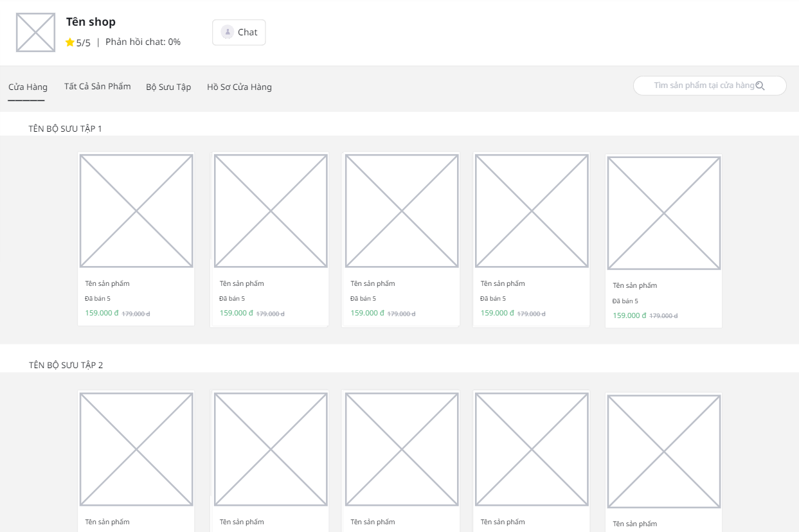Open second product image in collection 1

coord(271,211)
